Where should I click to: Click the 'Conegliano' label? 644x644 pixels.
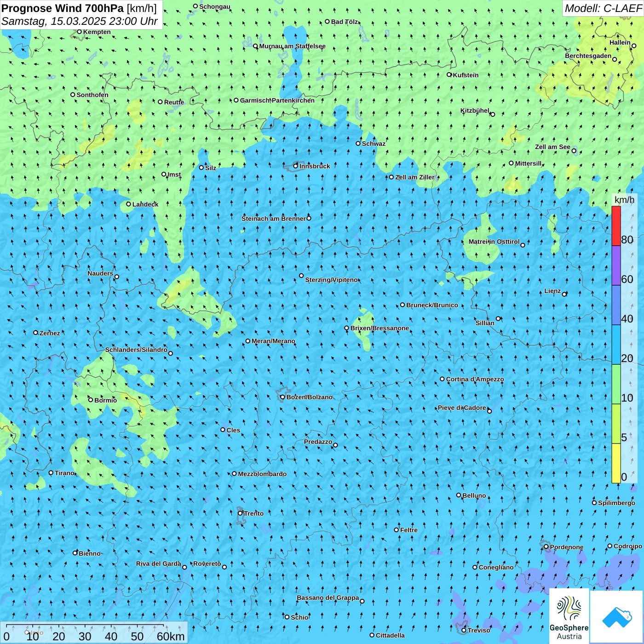coord(496,567)
